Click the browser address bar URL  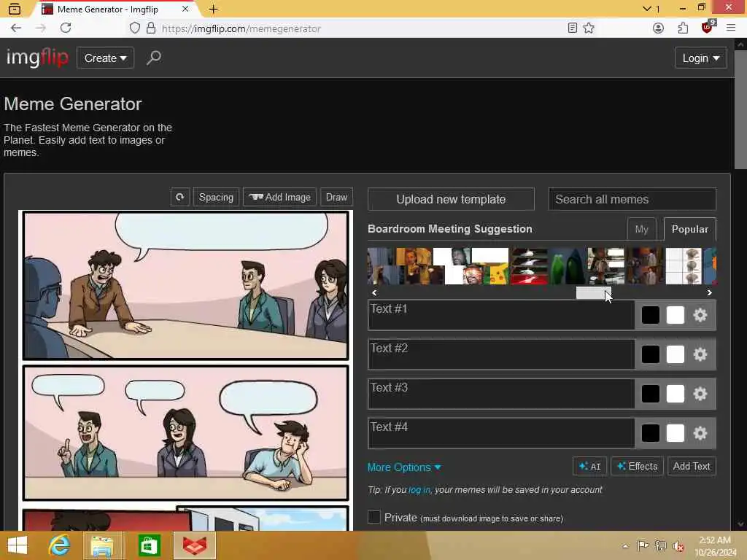241,28
